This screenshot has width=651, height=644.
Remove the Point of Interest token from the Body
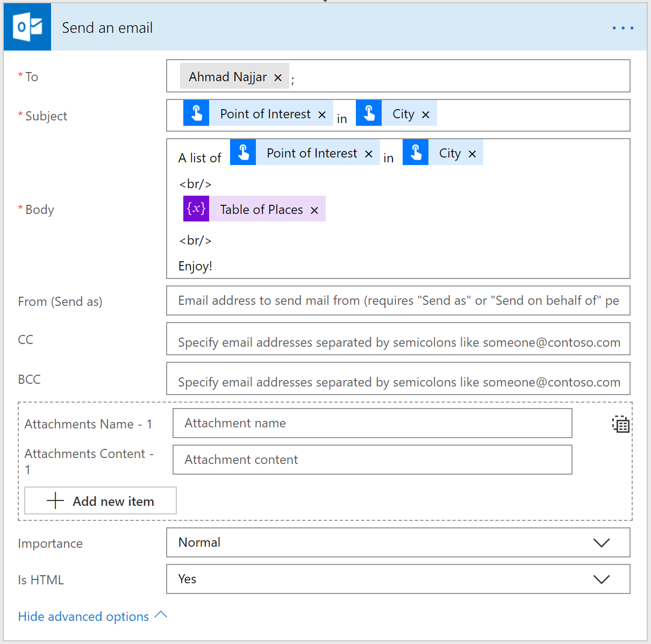[368, 153]
